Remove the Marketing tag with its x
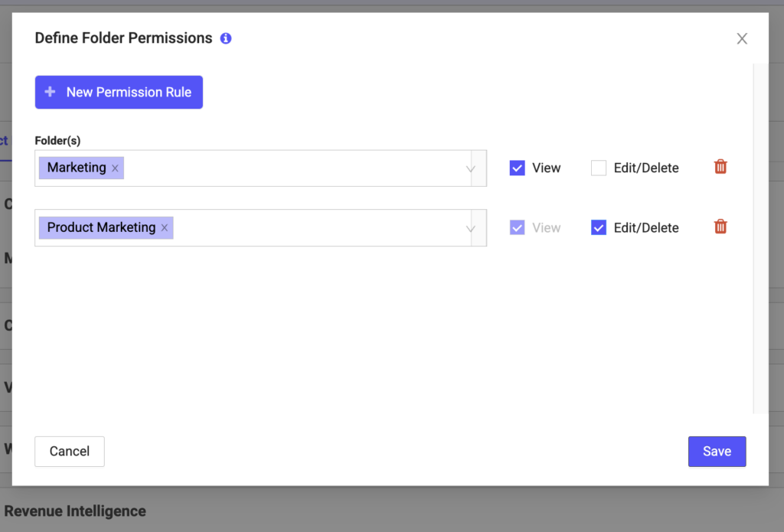Screen dimensions: 784x532 pos(115,168)
